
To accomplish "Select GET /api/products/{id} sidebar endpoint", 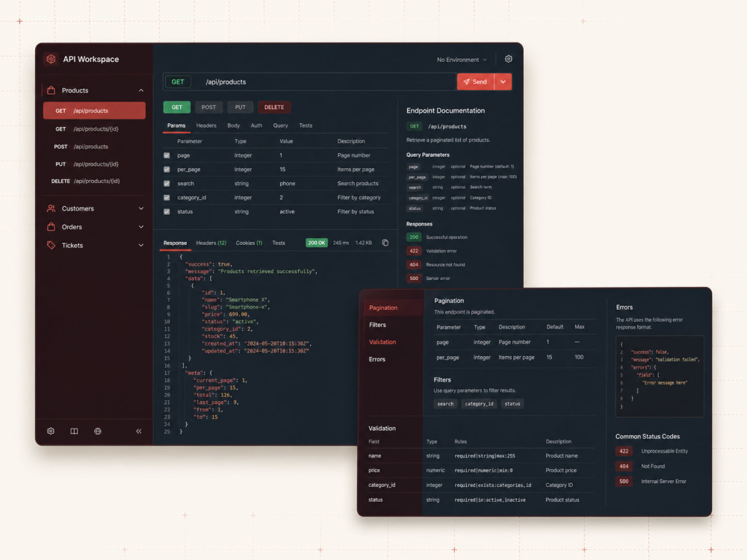I will click(x=94, y=129).
